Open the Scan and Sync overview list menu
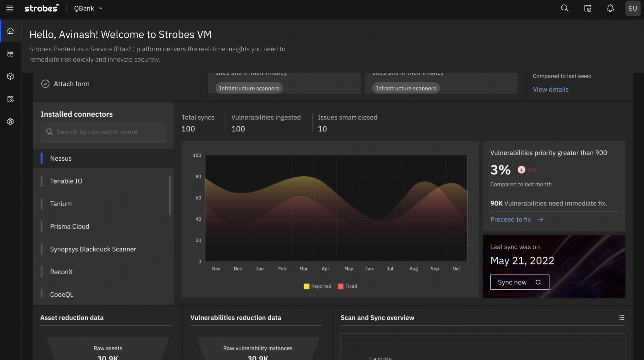Viewport: 644px width, 360px height. click(621, 318)
